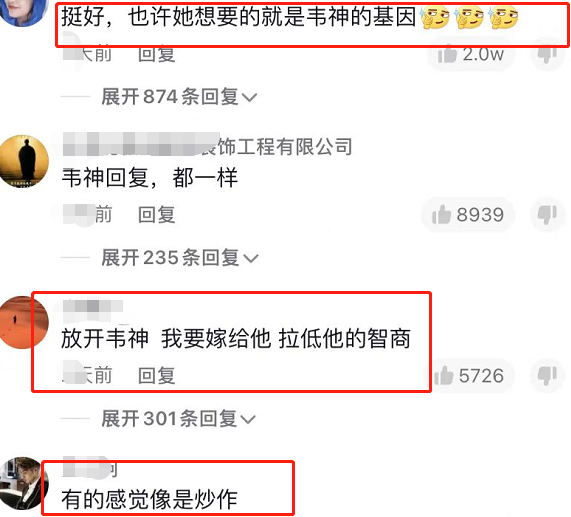Screen dimensions: 571x517
Task: Dislike the comment about 韦神的基因
Action: point(547,55)
